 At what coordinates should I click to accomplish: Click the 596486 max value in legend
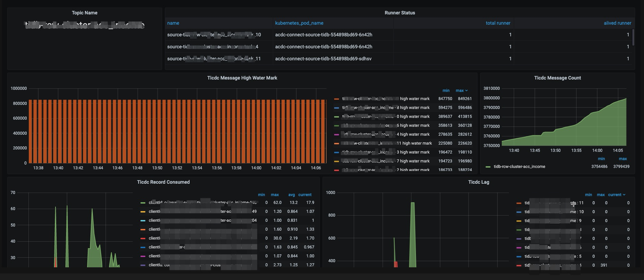[465, 108]
